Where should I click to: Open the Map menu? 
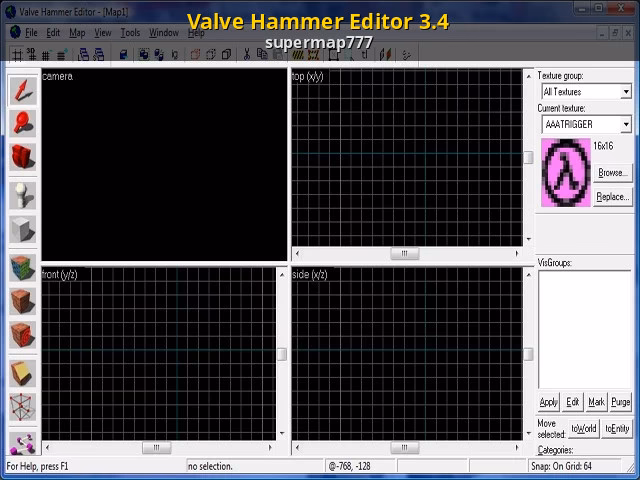77,32
